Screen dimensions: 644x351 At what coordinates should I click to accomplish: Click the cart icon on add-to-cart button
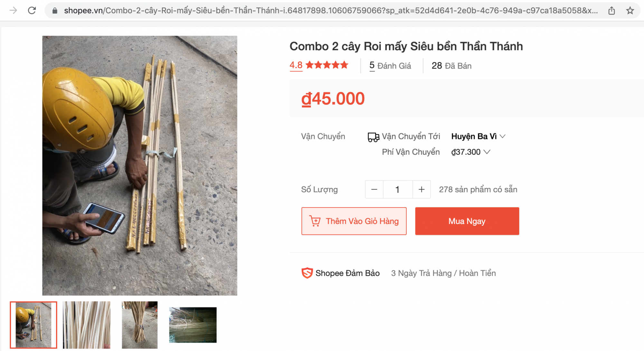pyautogui.click(x=315, y=221)
